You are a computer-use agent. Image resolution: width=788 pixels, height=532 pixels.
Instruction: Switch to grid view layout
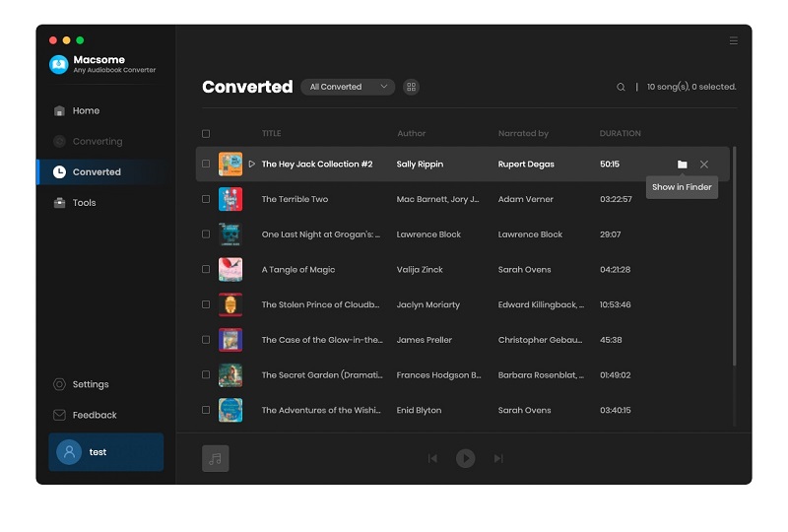(411, 87)
